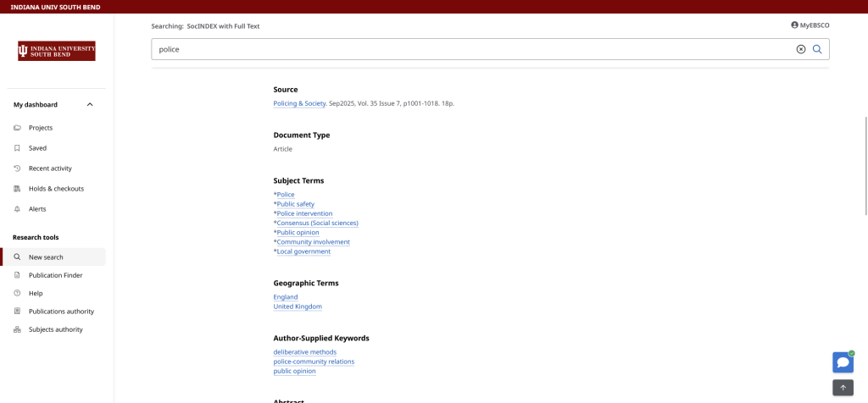868x403 pixels.
Task: Click the 'Searching: SocINDEX with Full Text' label
Action: (x=205, y=26)
